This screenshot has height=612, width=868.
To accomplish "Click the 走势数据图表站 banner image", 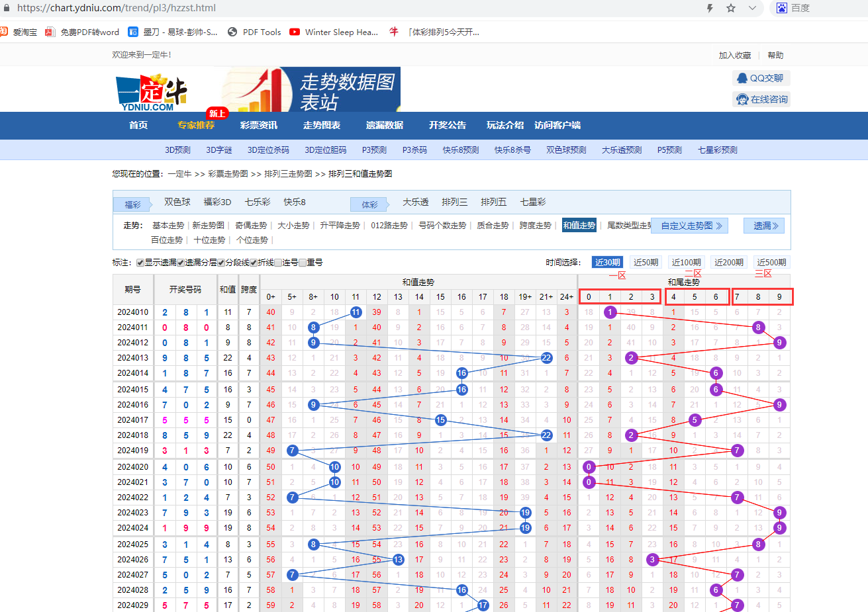I will click(x=311, y=89).
